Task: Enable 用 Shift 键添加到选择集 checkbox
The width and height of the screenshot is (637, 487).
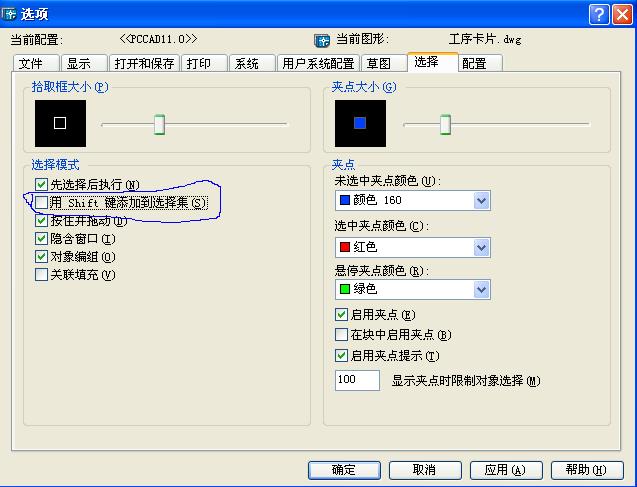Action: click(x=41, y=202)
